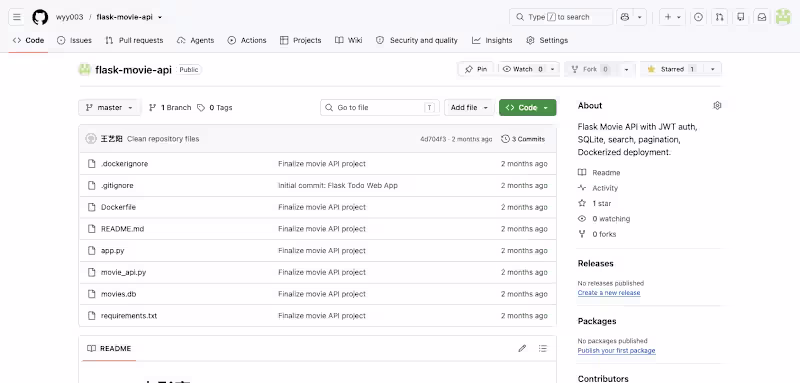
Task: Click file icon of requirements.txt row
Action: (92, 316)
